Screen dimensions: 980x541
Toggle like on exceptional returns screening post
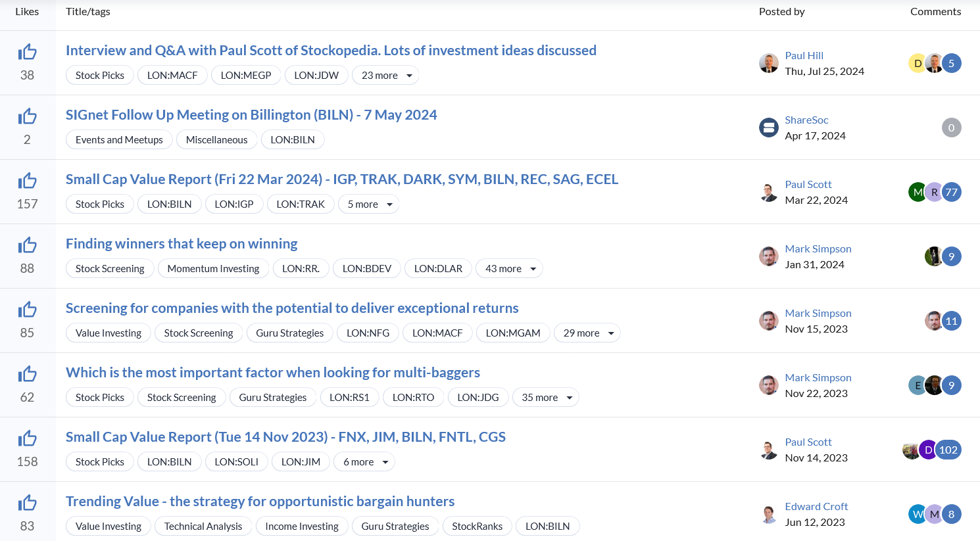pos(27,310)
